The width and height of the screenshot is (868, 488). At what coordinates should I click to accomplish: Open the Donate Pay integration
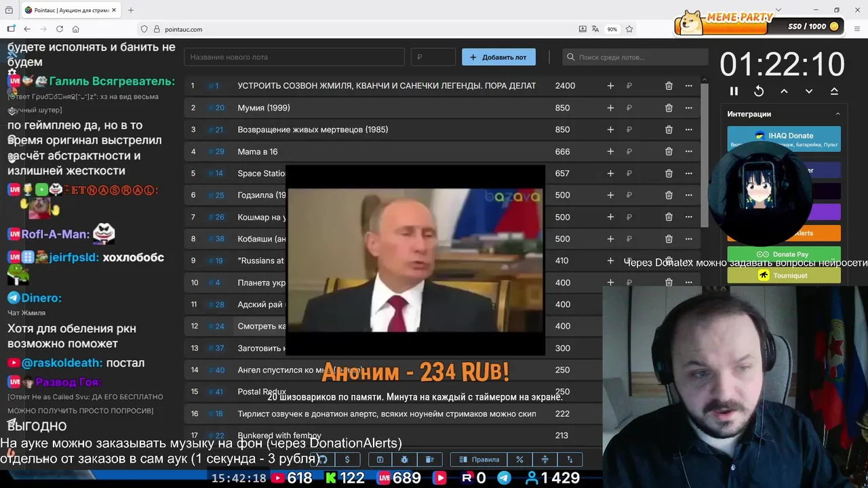(x=784, y=254)
